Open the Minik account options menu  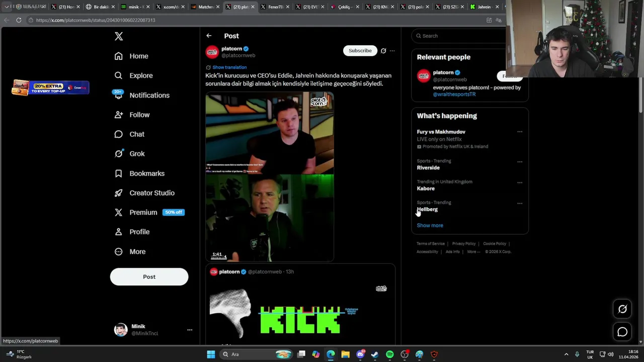pos(190,330)
